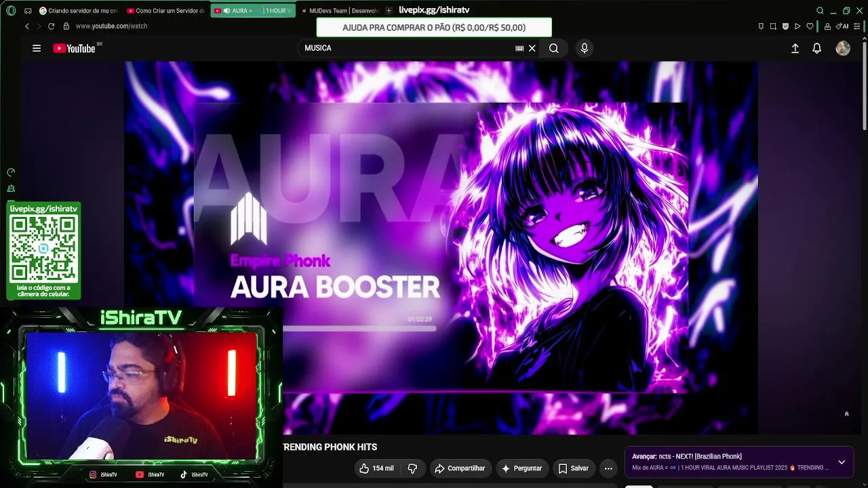Viewport: 868px width, 488px height.
Task: Dislike the video
Action: pos(412,468)
